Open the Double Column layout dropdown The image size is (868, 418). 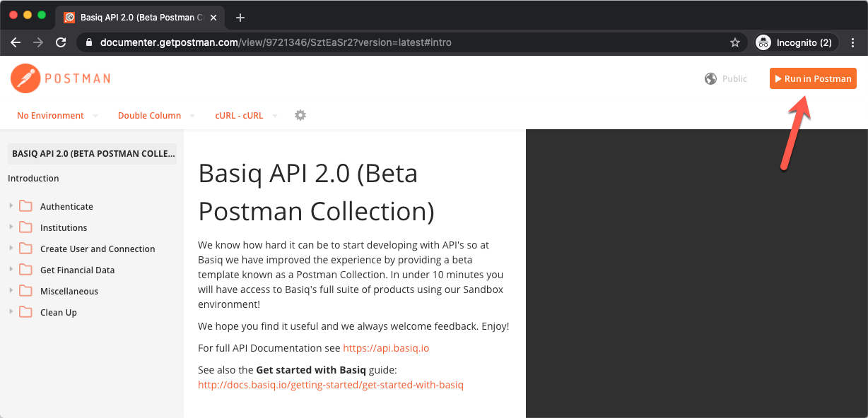point(156,115)
